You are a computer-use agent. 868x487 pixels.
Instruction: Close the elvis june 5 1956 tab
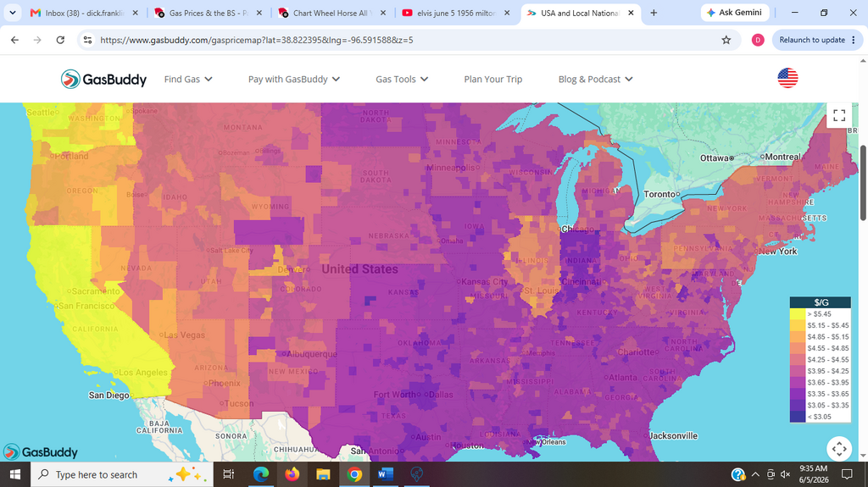tap(507, 13)
